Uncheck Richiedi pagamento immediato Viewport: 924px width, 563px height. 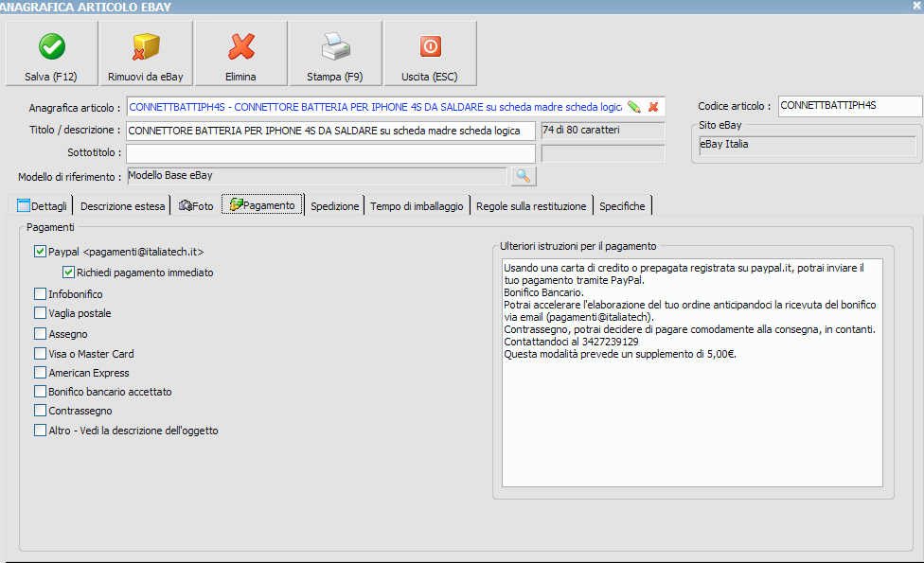coord(68,273)
